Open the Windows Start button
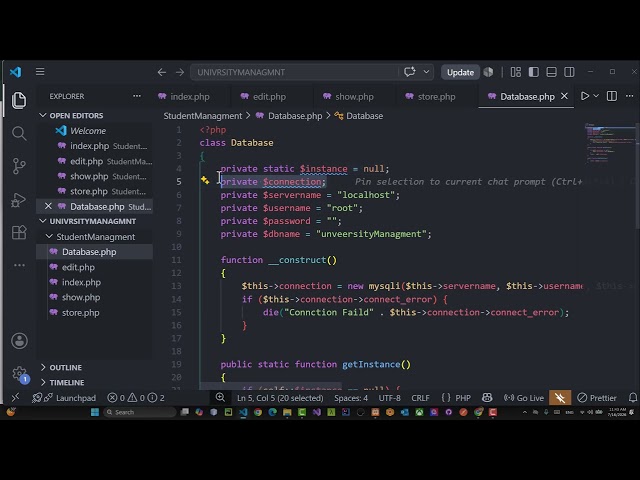This screenshot has width=640, height=480. pos(95,412)
